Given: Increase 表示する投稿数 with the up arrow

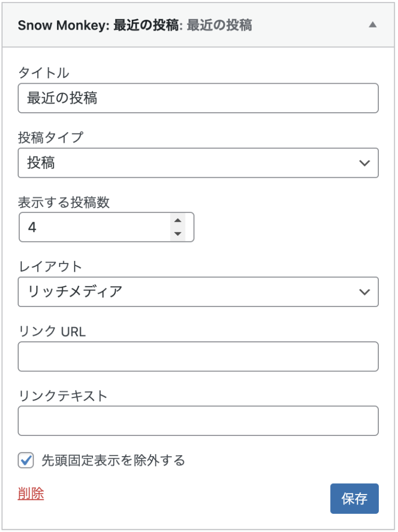Looking at the screenshot, I should (x=177, y=220).
